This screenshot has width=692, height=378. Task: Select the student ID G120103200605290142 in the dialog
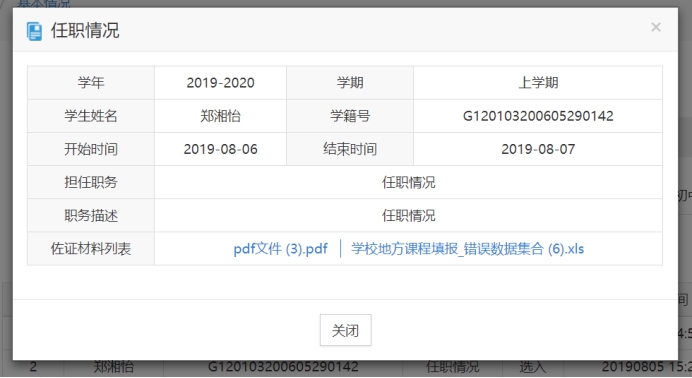point(538,116)
